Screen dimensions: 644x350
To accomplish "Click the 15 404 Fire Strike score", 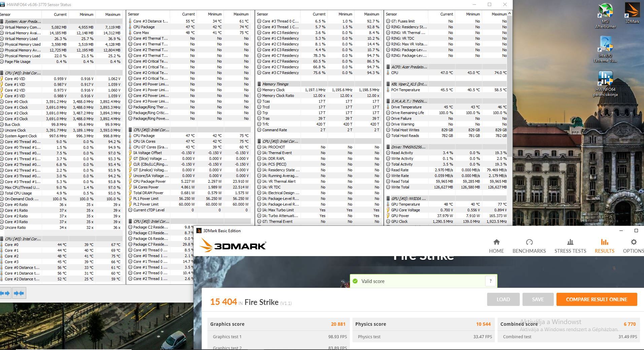I will (x=224, y=302).
